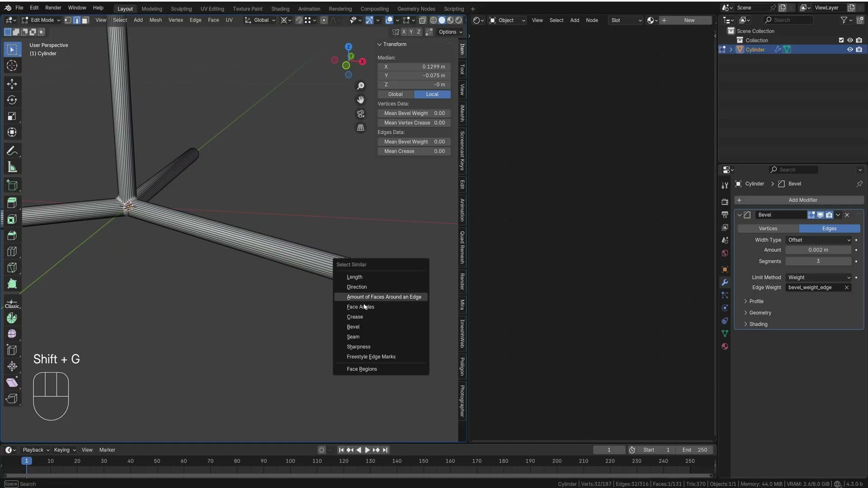Switch to the Modeling workspace tab
The image size is (868, 488).
coord(151,9)
